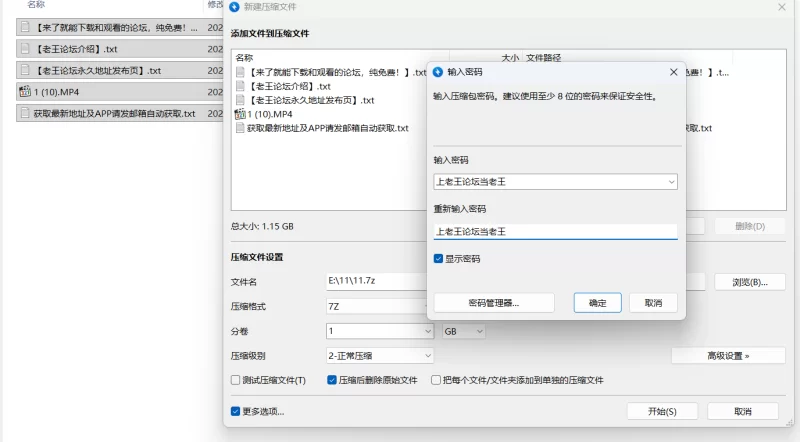Open the 压缩格式 7Z dropdown
The image size is (800, 442).
(x=379, y=306)
